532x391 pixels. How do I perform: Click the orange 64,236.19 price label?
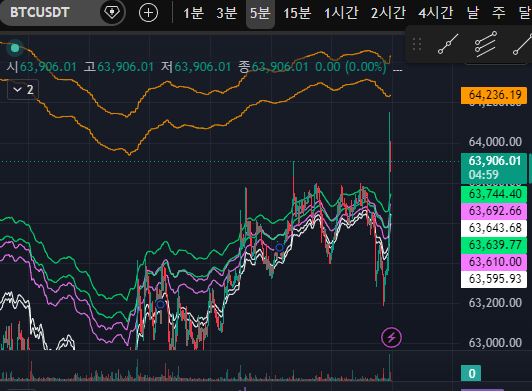[494, 95]
